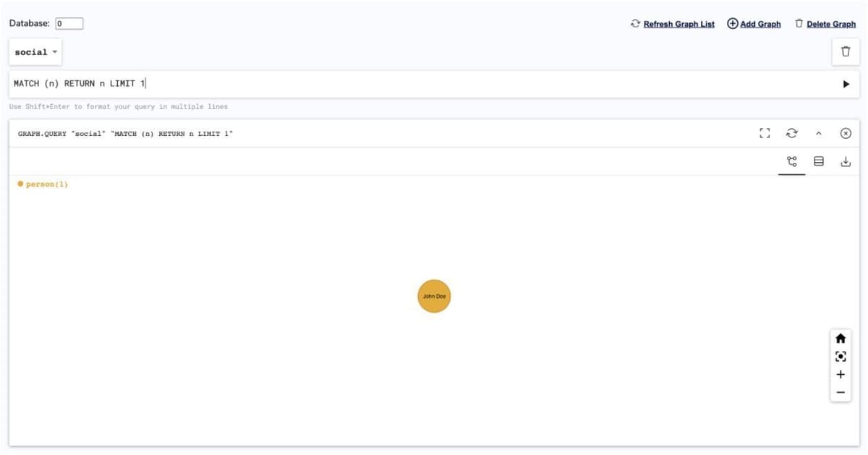Expand the result card to fullscreen
Viewport: 868px width, 455px height.
[x=765, y=133]
